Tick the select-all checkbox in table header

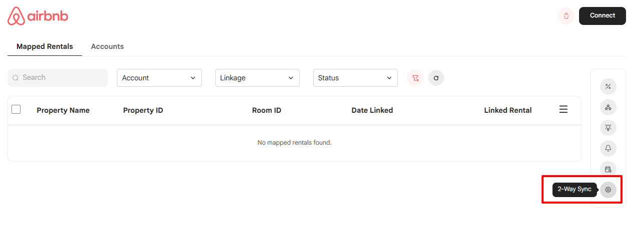16,109
